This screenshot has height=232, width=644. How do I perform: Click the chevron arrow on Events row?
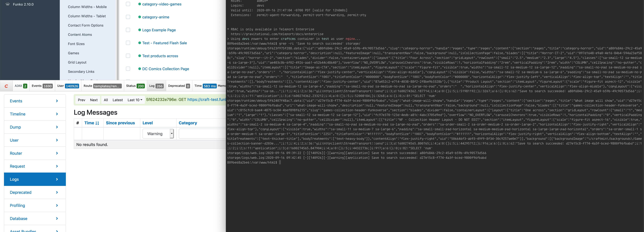[x=57, y=101]
